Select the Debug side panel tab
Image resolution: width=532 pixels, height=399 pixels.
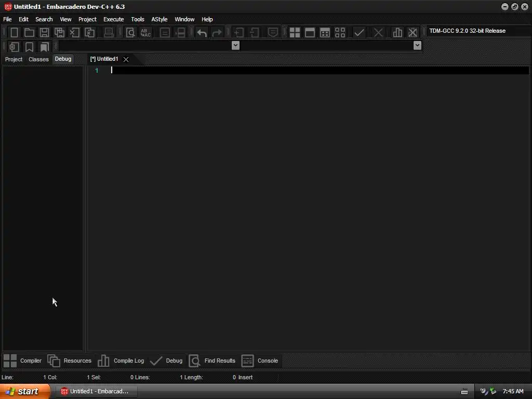point(63,59)
